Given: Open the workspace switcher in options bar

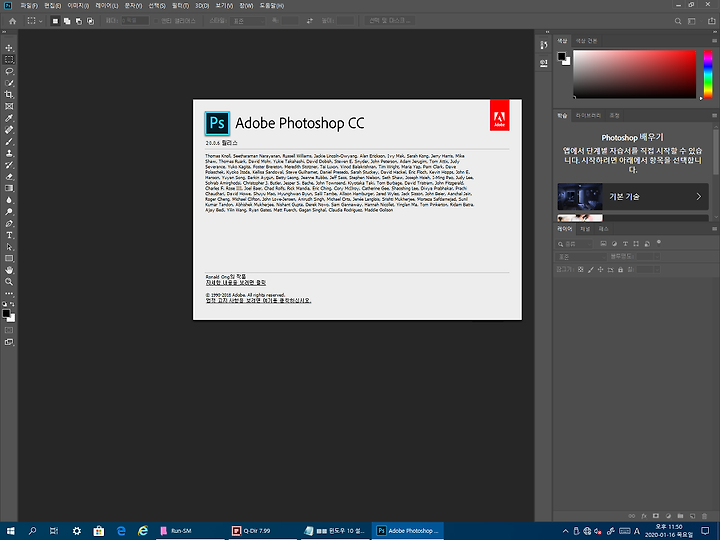Looking at the screenshot, I should [692, 21].
